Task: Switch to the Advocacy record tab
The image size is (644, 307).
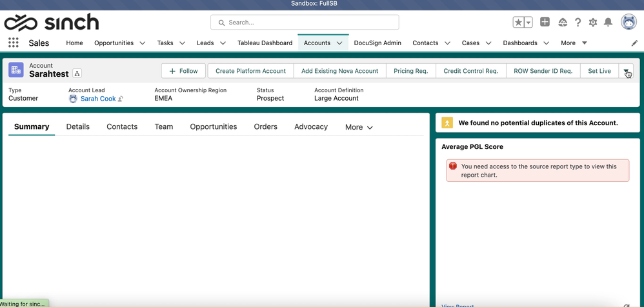Action: coord(311,127)
